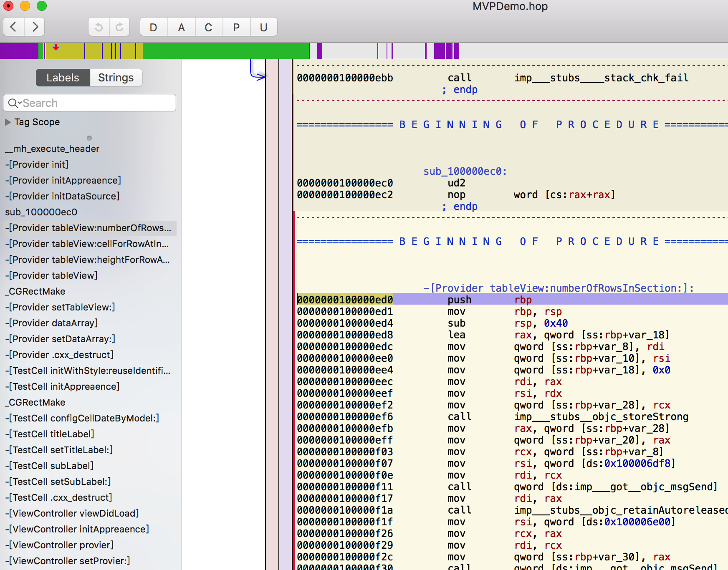Select -[Provider initDataSource] label

tap(62, 196)
